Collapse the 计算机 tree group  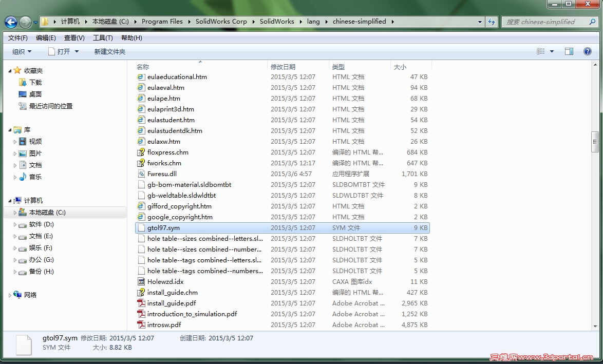(10, 201)
